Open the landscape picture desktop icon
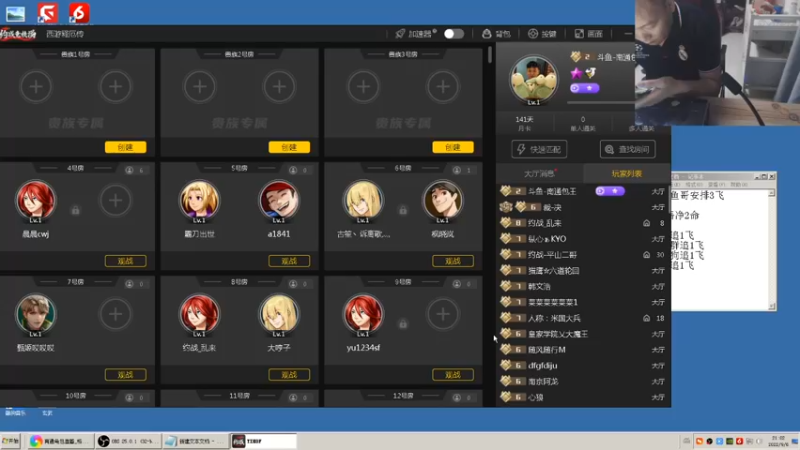Screen dimensions: 800x450 click(x=15, y=14)
